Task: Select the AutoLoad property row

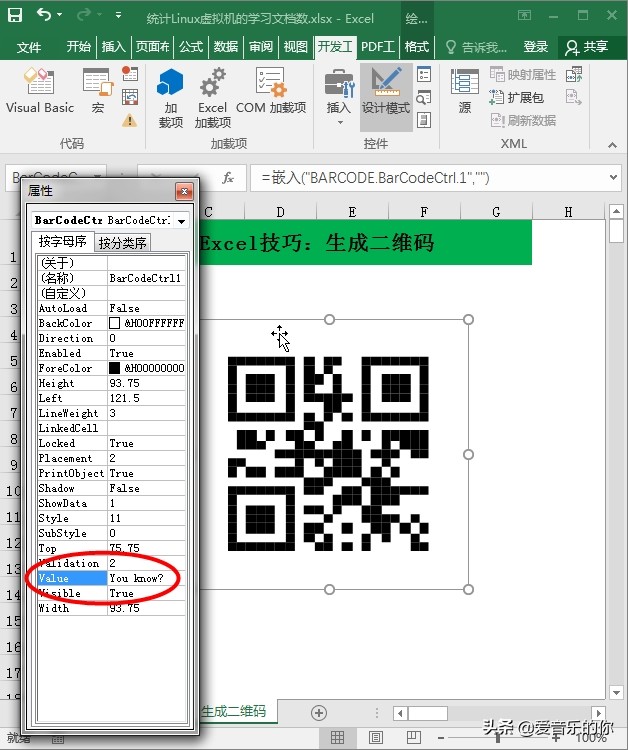Action: 111,308
